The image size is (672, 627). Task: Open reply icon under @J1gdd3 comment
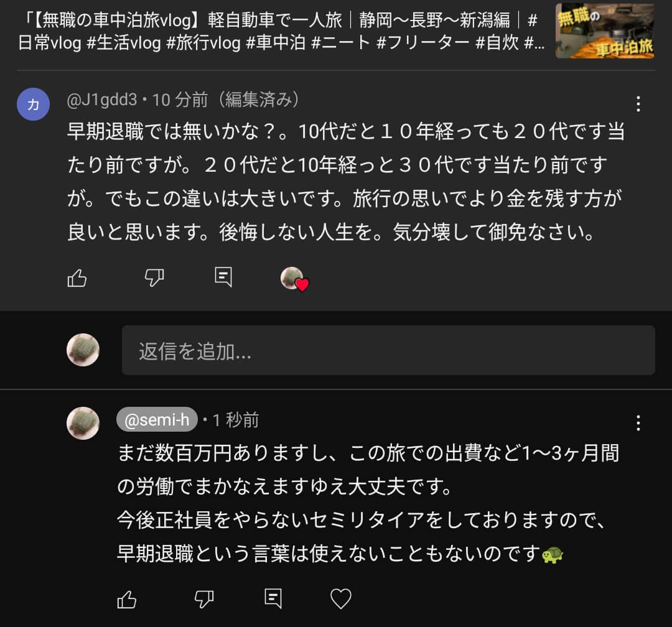(223, 277)
